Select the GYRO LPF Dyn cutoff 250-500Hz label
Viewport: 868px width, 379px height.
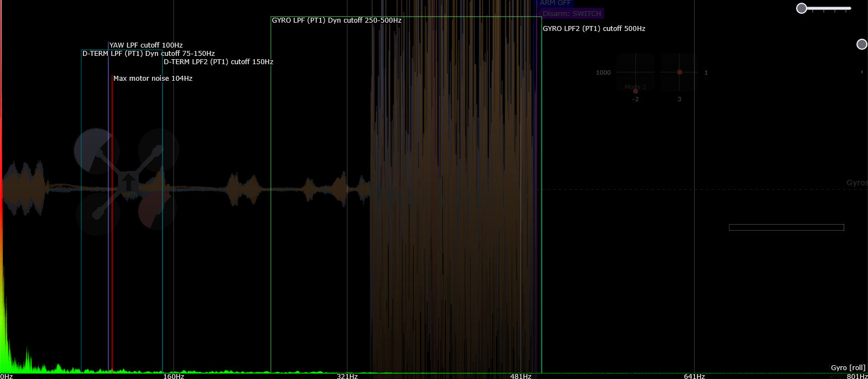coord(337,20)
